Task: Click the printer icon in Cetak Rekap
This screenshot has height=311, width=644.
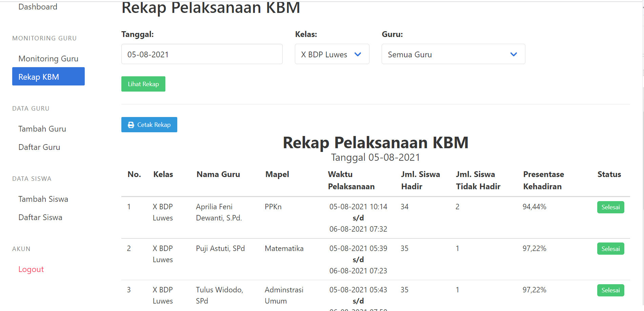Action: 131,125
